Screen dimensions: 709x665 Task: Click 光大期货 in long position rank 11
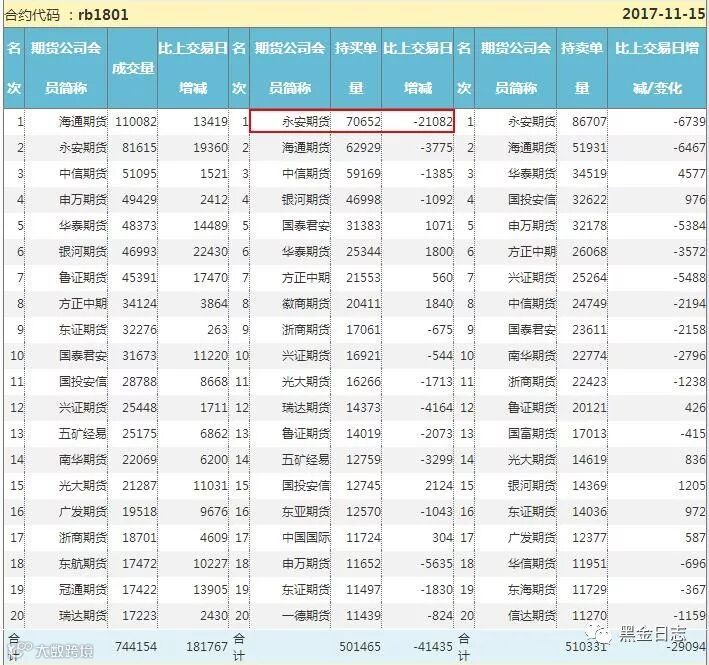click(306, 382)
